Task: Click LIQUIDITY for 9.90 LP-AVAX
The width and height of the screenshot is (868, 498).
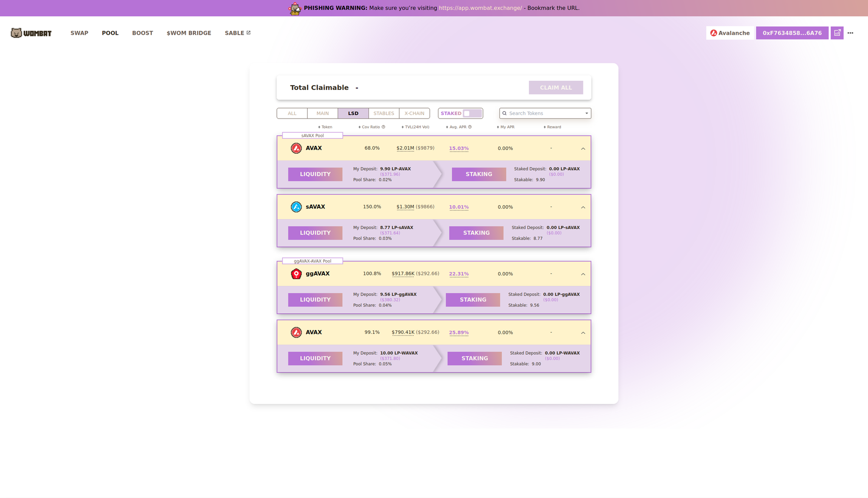Action: (x=315, y=174)
